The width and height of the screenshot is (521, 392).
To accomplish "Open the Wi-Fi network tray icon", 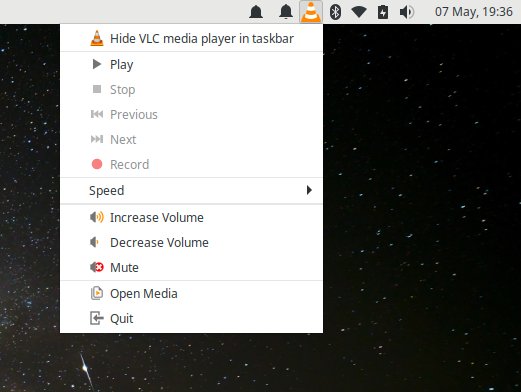I will pos(359,12).
